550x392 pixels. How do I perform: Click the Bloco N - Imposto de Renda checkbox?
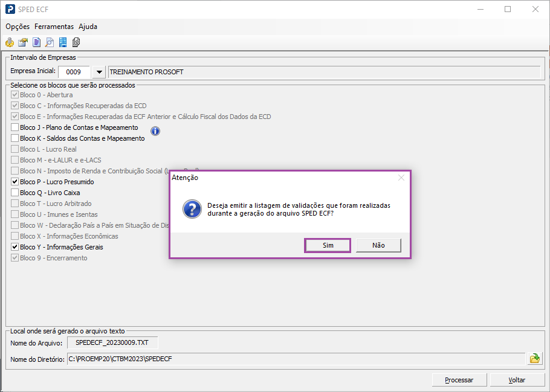(x=15, y=171)
